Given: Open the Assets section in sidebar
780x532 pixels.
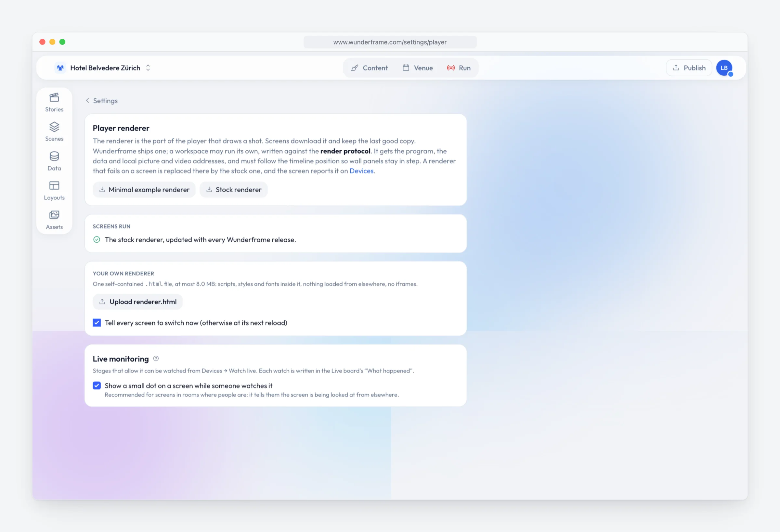Looking at the screenshot, I should click(54, 220).
